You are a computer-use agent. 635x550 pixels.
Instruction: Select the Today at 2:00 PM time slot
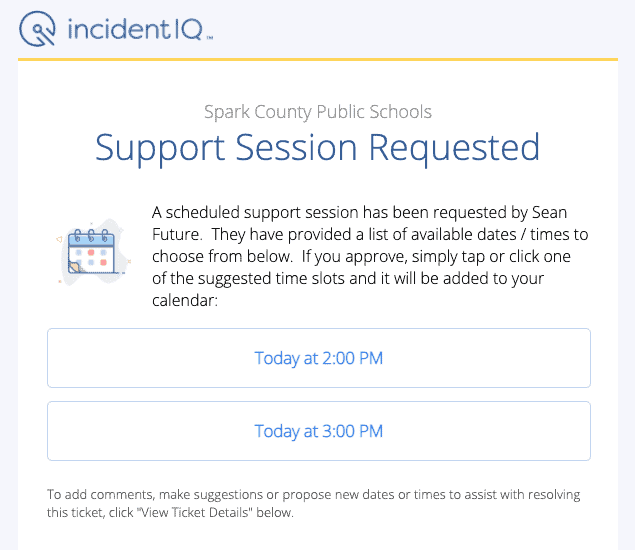319,358
